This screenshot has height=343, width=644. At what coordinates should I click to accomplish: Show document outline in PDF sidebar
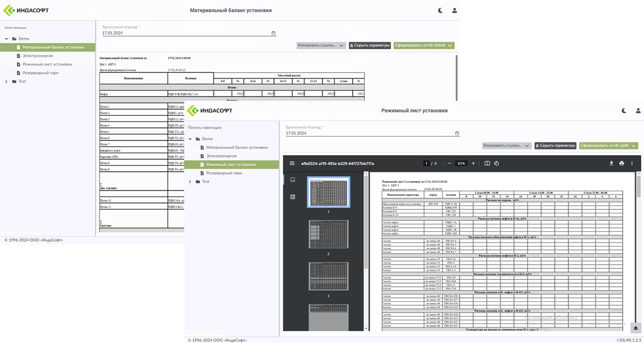292,197
